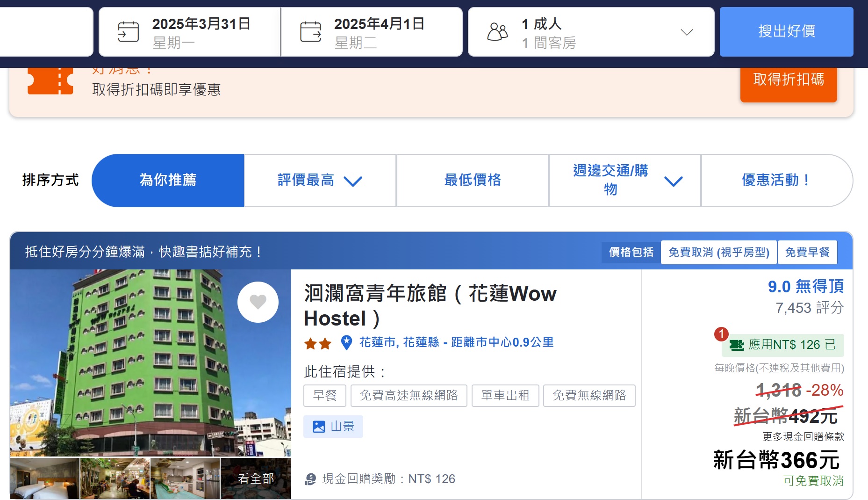Click the 新台幣366元 final price
This screenshot has width=868, height=500.
coord(776,460)
